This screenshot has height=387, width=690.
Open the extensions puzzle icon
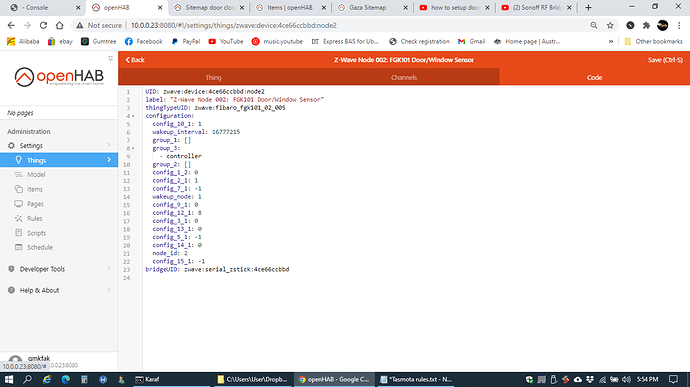(646, 26)
